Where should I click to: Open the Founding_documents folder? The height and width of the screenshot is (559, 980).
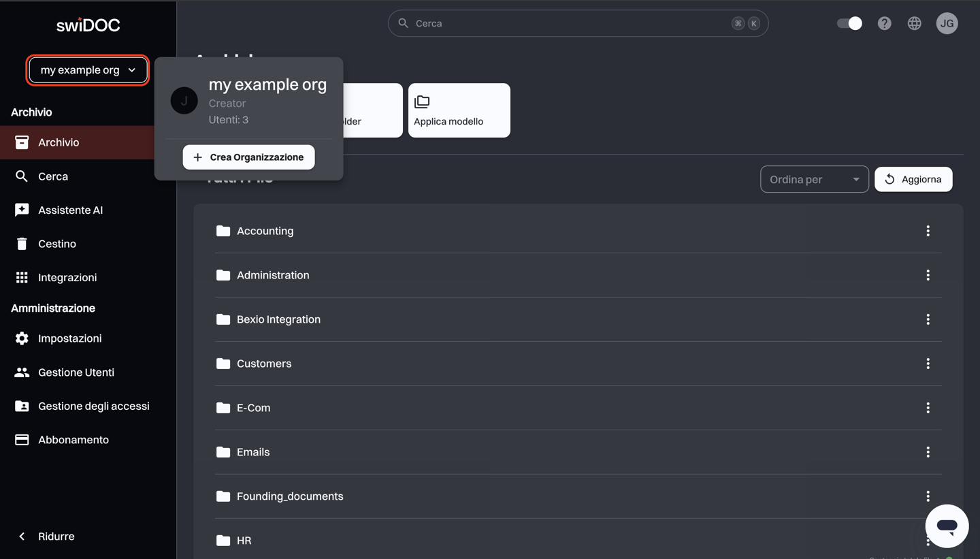(x=578, y=496)
